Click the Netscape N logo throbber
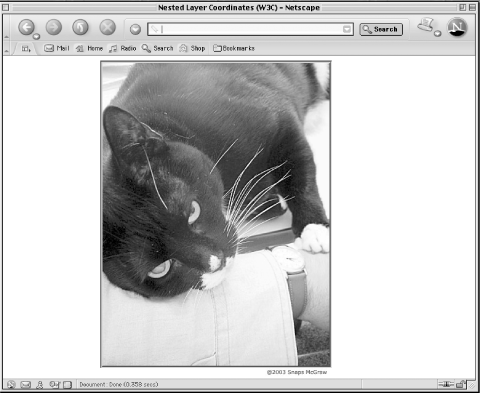This screenshot has width=481, height=393. point(457,27)
